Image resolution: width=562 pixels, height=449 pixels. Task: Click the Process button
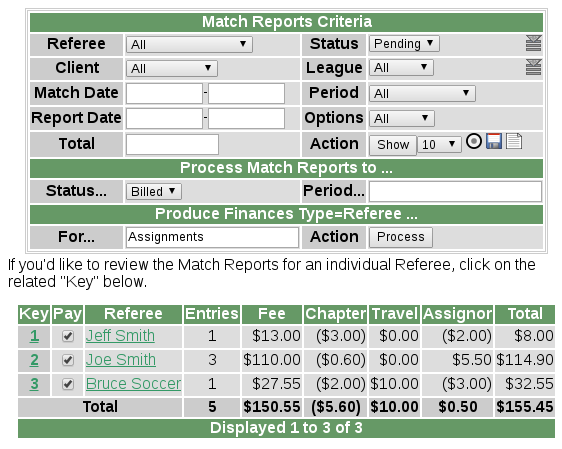pos(401,237)
